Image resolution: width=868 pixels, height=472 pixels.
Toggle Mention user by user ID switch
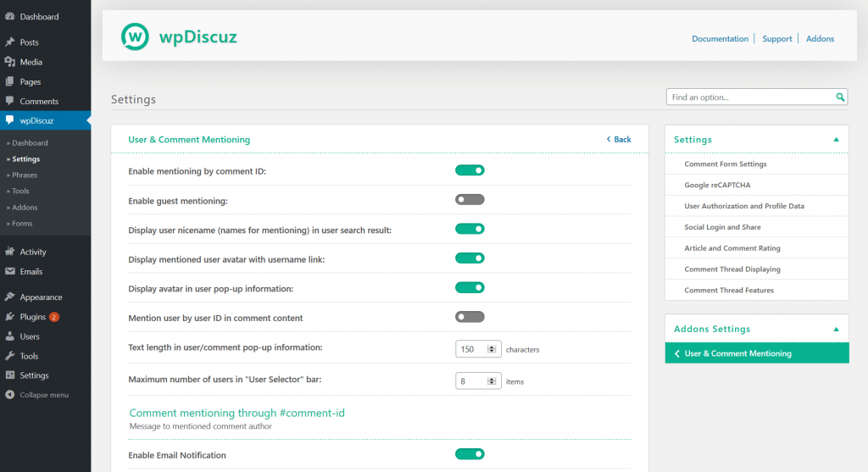(470, 317)
